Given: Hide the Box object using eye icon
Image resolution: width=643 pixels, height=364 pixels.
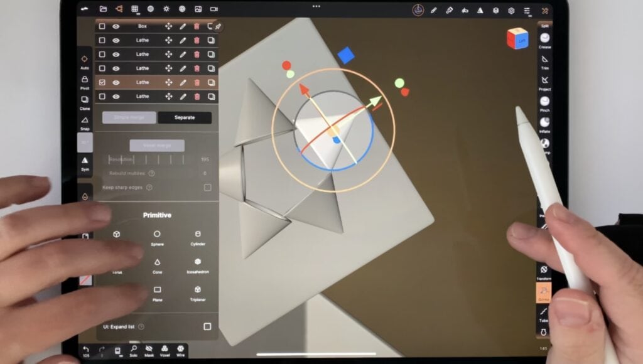Looking at the screenshot, I should point(116,26).
